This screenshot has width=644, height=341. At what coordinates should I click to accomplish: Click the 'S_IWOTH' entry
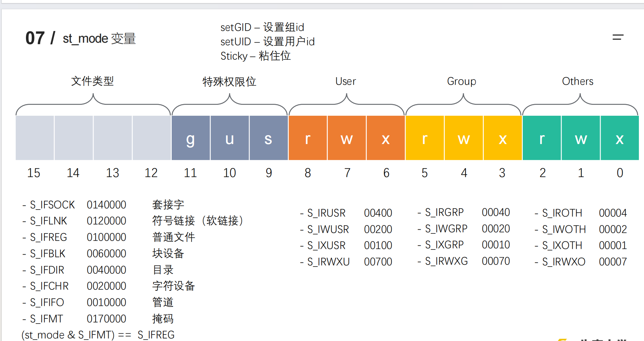[564, 229]
